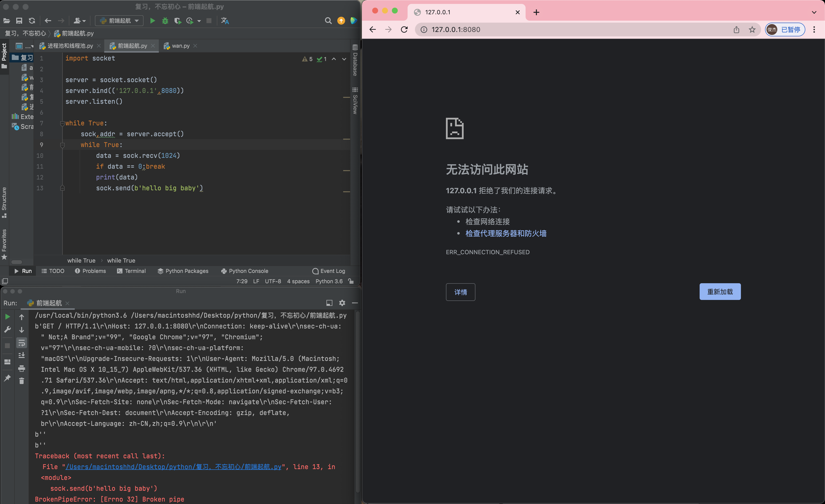Click the Translate icon in toolbar

pos(225,21)
